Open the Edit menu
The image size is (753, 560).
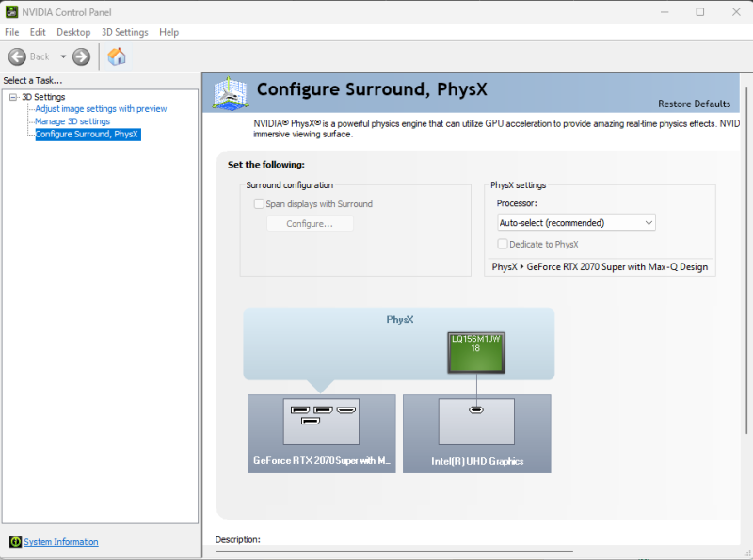[38, 32]
